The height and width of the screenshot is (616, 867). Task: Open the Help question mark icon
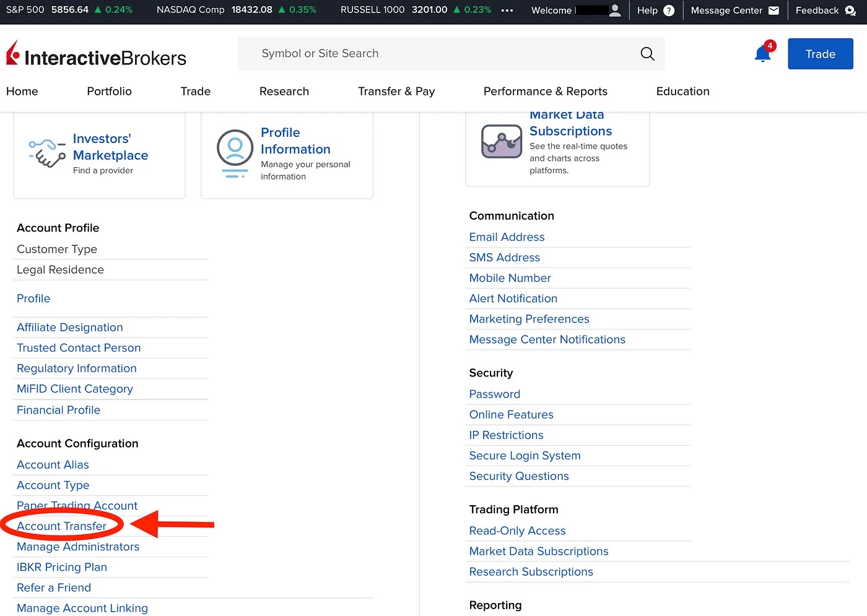[x=669, y=11]
